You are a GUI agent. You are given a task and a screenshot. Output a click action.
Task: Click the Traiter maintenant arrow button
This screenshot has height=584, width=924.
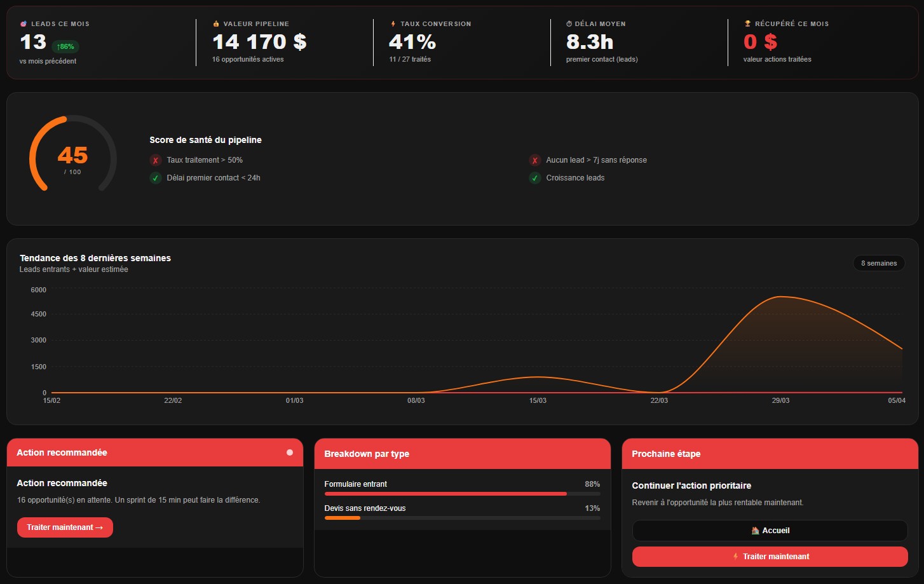65,527
